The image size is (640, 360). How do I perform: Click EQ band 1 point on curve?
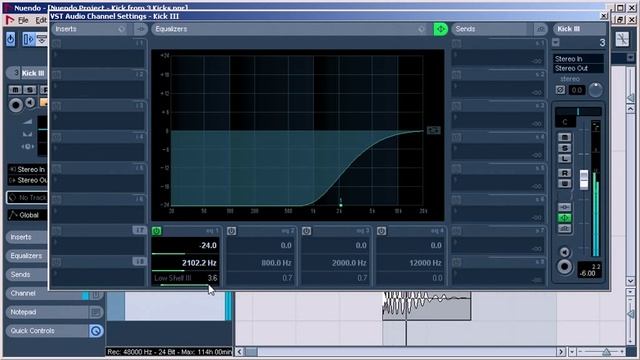340,204
